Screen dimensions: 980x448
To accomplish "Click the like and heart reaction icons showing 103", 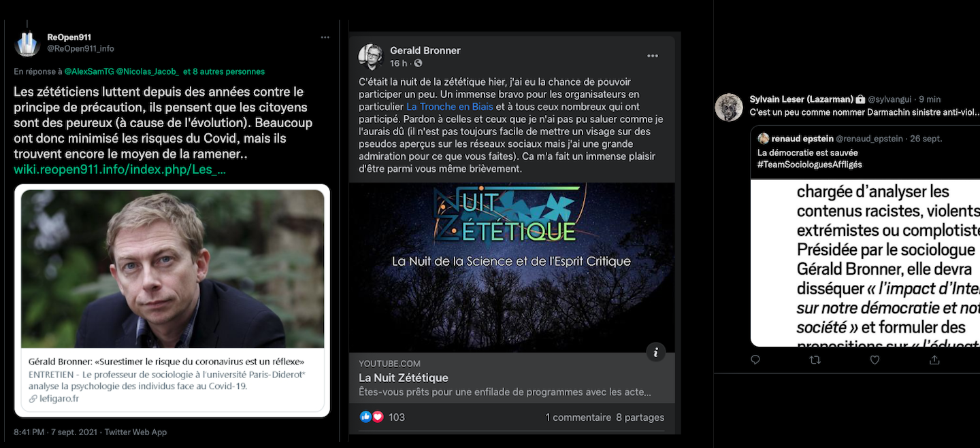I will click(372, 417).
